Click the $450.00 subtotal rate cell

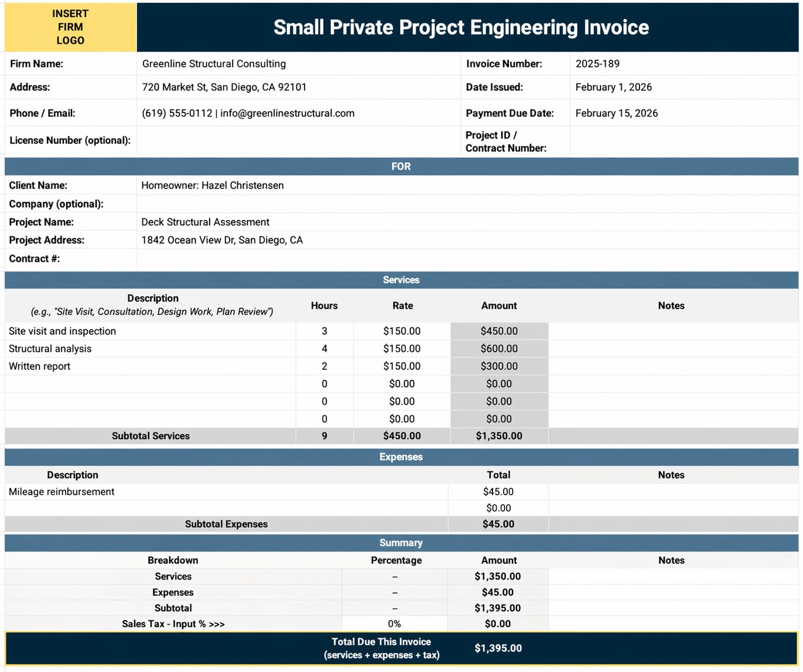402,436
